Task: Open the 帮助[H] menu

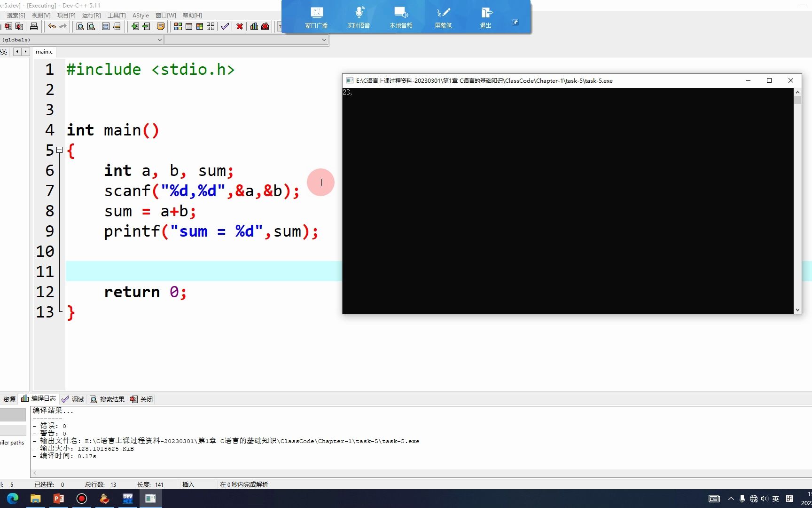Action: point(192,16)
